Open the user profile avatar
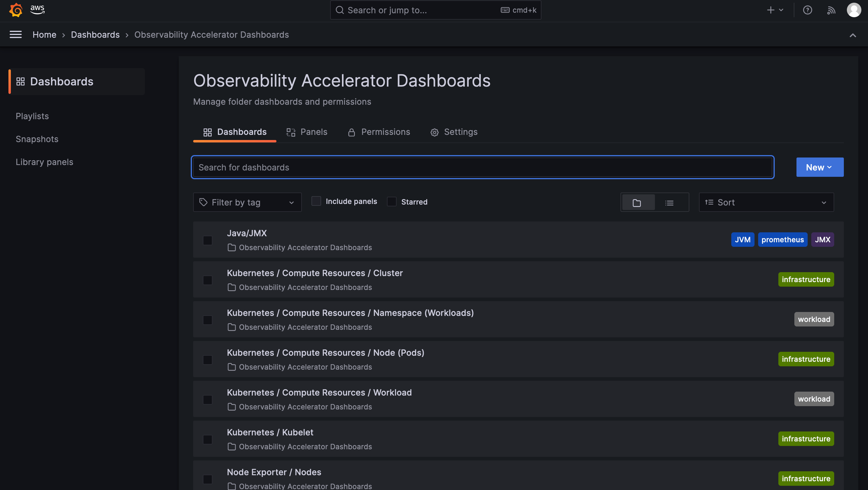Screen dimensions: 868x490 pos(854,10)
